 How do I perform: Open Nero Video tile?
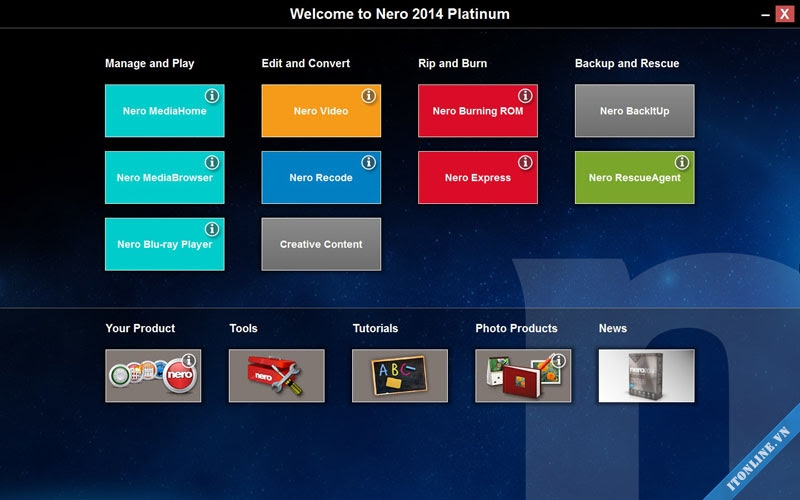321,111
